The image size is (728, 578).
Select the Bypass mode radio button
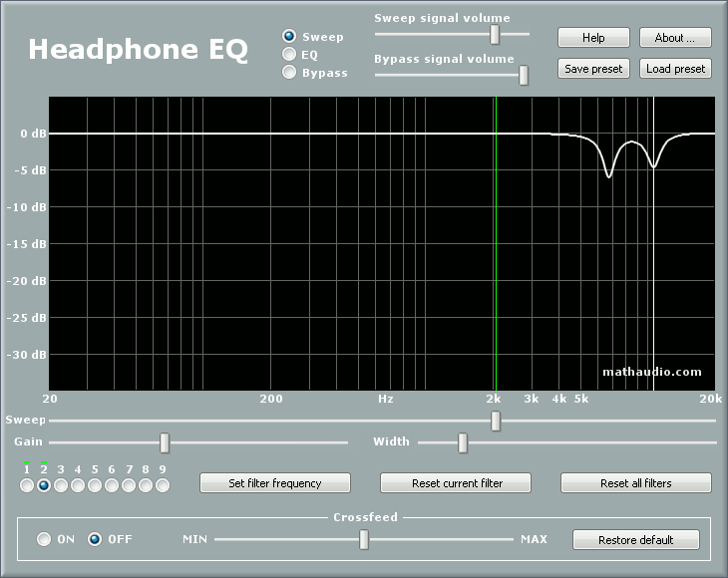click(289, 72)
